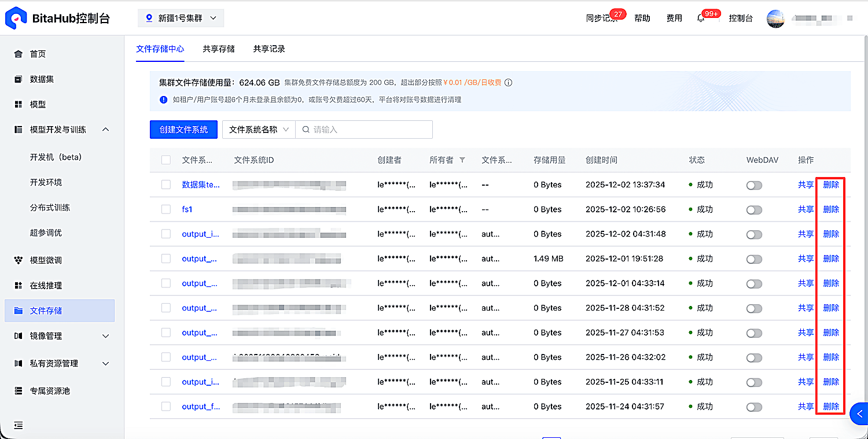The width and height of the screenshot is (868, 439).
Task: Click the icon beside 专属资源池
Action: [x=18, y=391]
